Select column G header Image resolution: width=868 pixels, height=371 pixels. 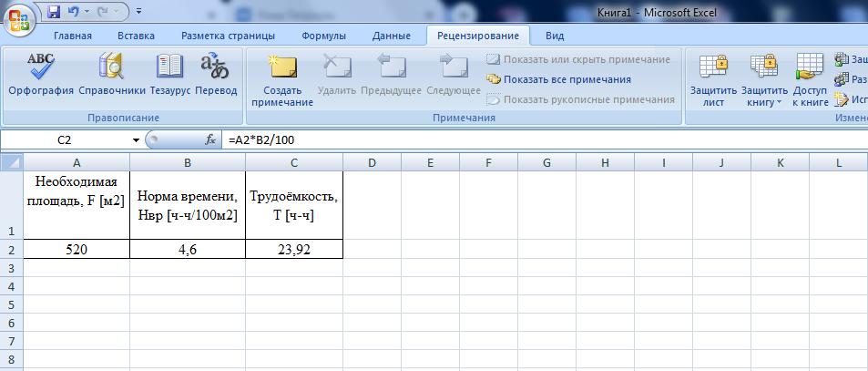(546, 162)
